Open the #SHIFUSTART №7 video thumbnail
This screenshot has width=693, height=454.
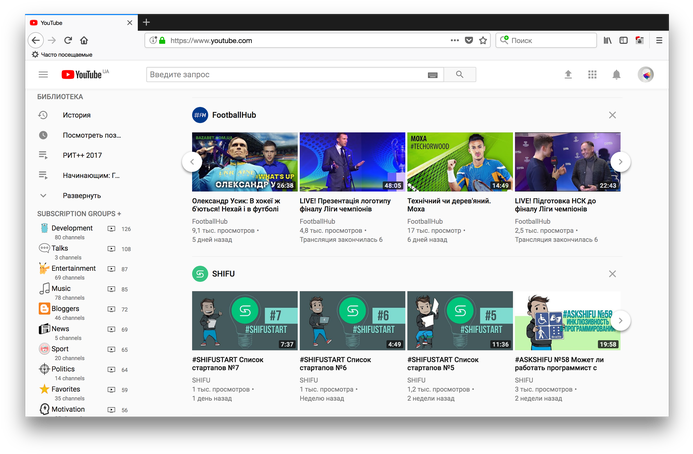(x=244, y=320)
